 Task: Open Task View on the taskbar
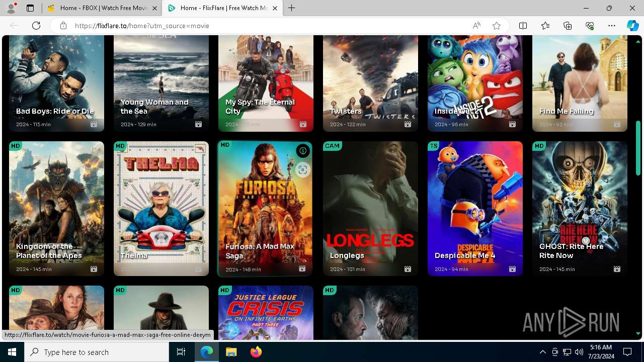181,352
